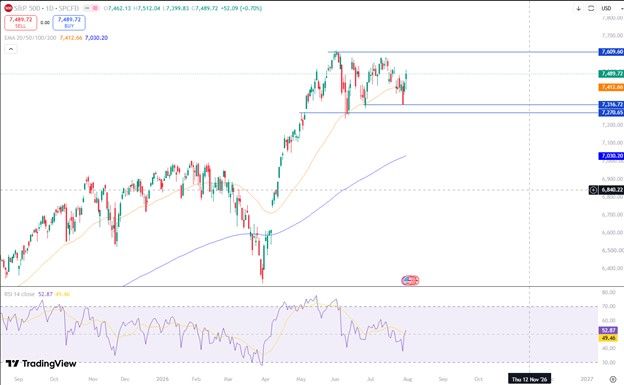Viewport: 624px width, 385px height.
Task: Click the S&P 500 symbol logo icon
Action: [8, 8]
